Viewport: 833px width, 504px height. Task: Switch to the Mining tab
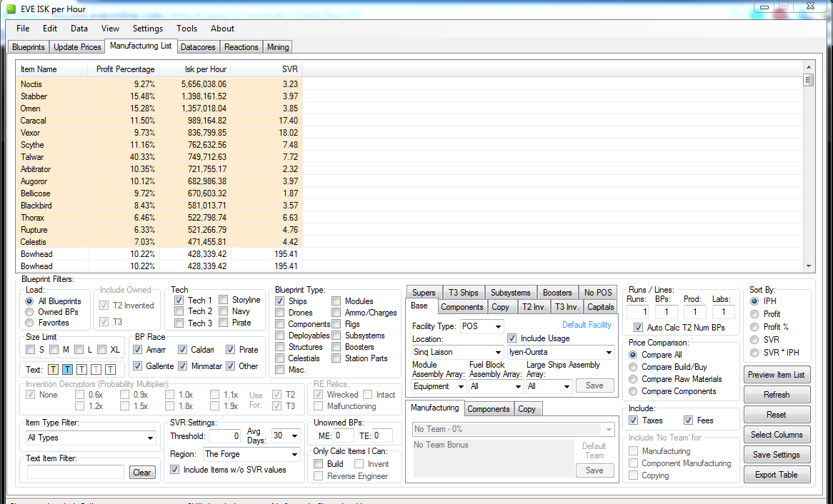[278, 46]
